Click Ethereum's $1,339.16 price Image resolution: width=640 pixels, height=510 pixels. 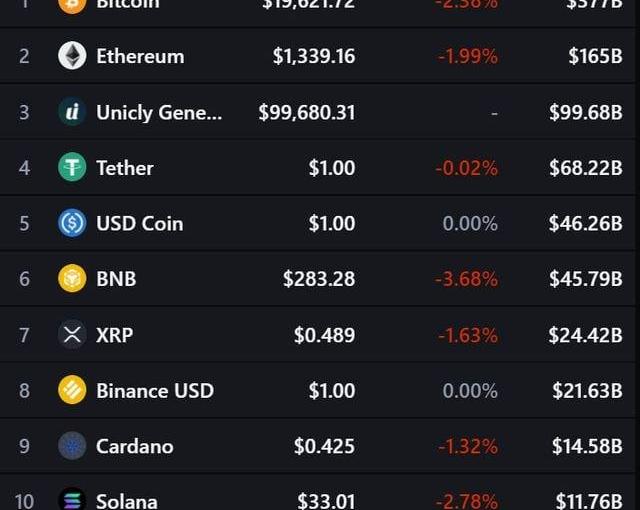coord(314,56)
